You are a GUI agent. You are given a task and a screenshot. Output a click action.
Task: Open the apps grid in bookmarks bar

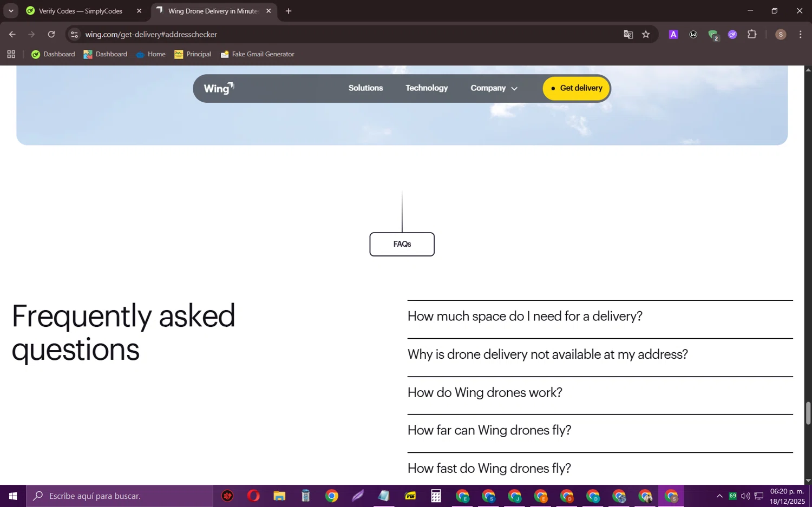11,54
